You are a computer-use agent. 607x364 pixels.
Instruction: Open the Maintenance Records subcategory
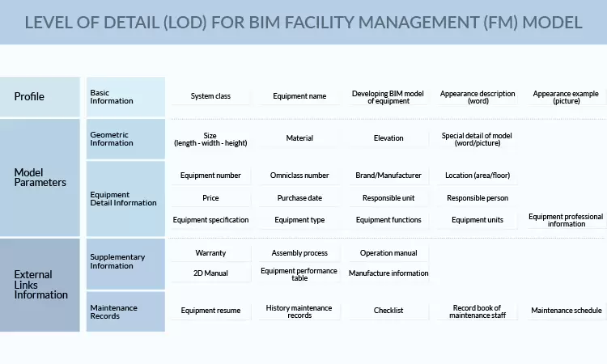(x=125, y=311)
